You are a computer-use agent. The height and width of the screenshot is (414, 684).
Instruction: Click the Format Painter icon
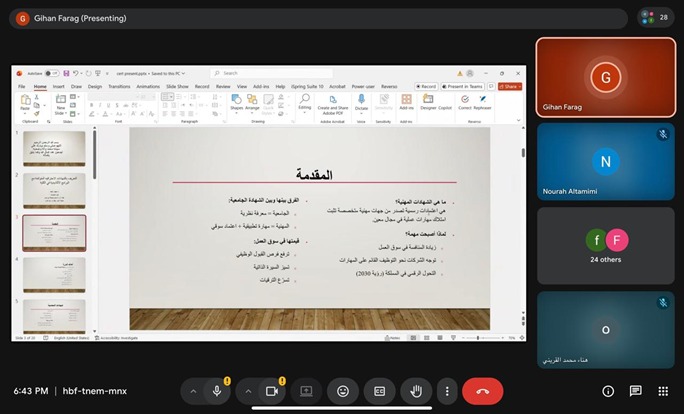coord(37,113)
